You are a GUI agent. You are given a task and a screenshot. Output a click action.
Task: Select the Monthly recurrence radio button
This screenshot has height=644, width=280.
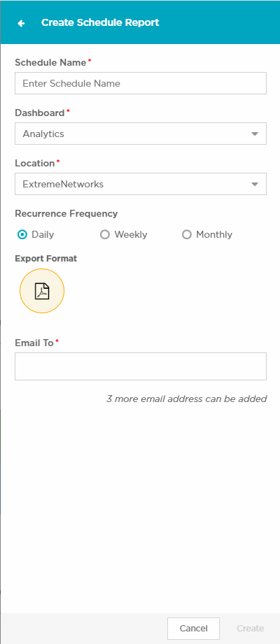tap(187, 234)
